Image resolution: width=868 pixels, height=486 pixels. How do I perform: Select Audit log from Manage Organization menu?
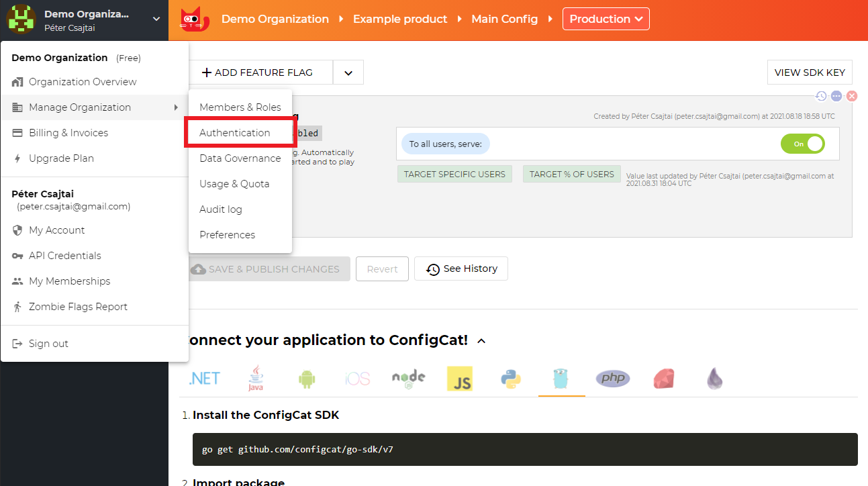[x=220, y=209]
